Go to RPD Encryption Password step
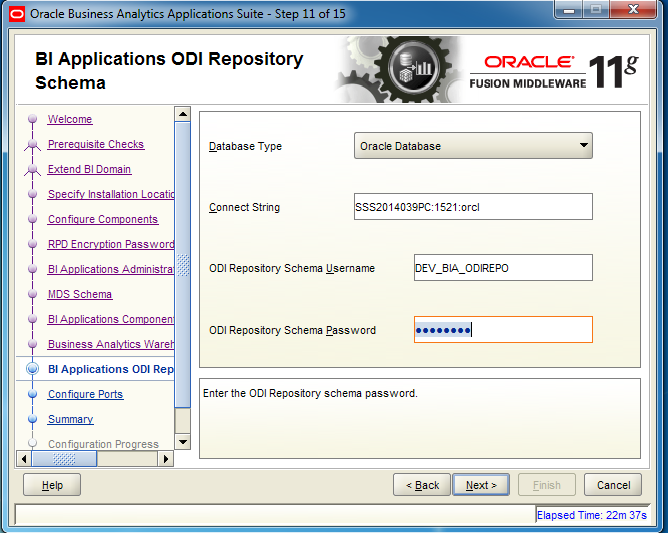This screenshot has height=533, width=668. pyautogui.click(x=111, y=245)
